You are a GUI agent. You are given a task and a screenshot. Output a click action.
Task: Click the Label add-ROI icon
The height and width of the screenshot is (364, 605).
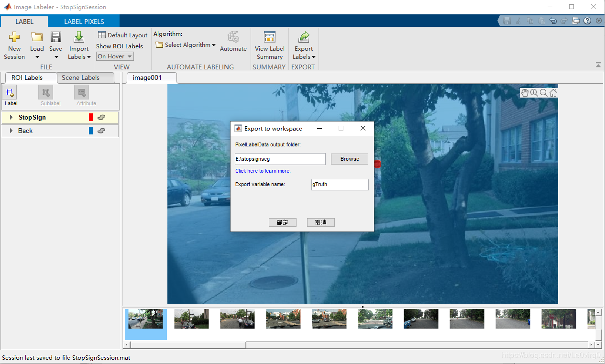click(x=11, y=92)
